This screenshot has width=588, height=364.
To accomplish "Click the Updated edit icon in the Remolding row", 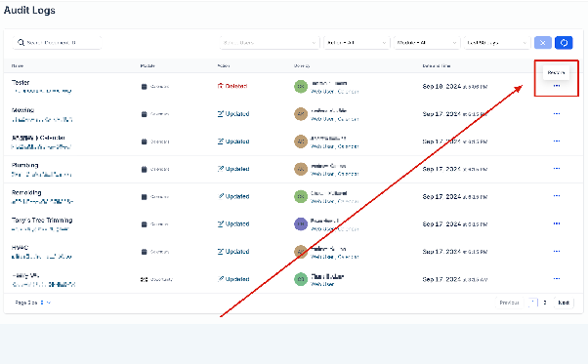I will (x=221, y=196).
